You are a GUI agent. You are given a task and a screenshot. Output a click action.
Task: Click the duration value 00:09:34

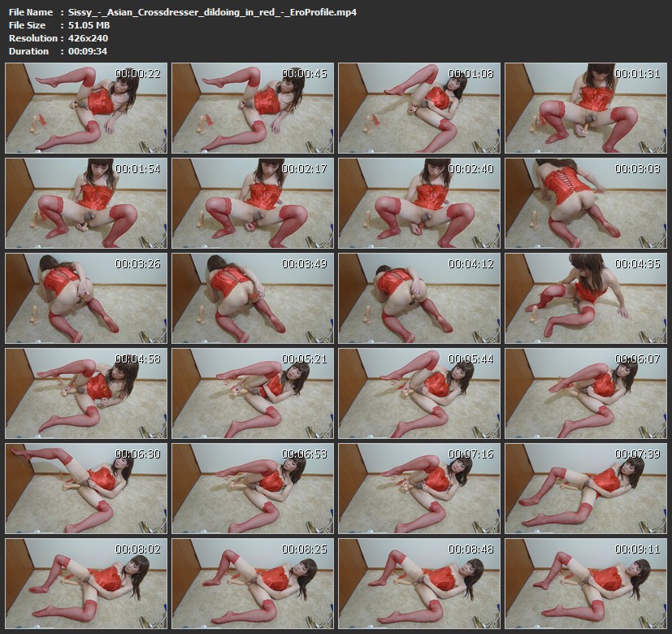[88, 51]
